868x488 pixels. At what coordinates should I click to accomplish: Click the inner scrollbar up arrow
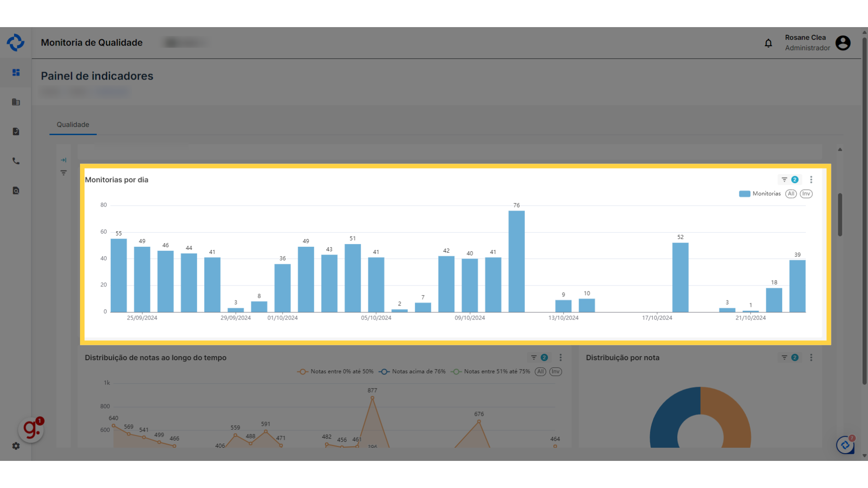point(840,150)
